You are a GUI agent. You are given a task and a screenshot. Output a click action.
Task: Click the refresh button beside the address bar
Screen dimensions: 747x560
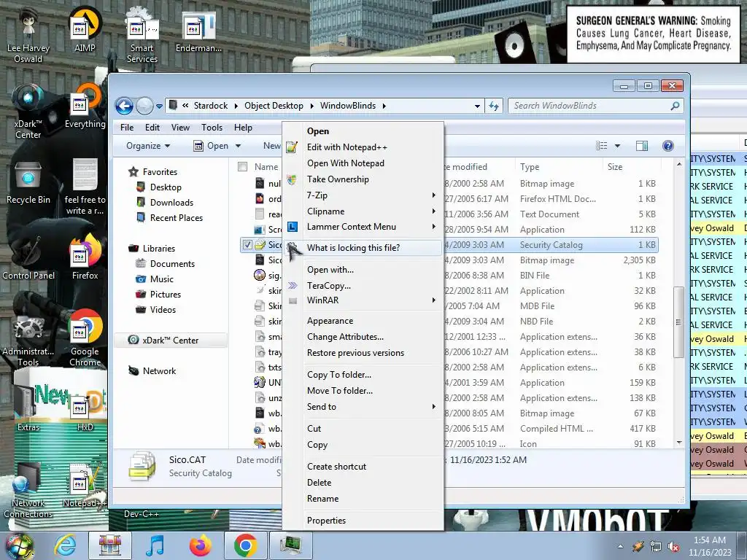click(x=494, y=106)
